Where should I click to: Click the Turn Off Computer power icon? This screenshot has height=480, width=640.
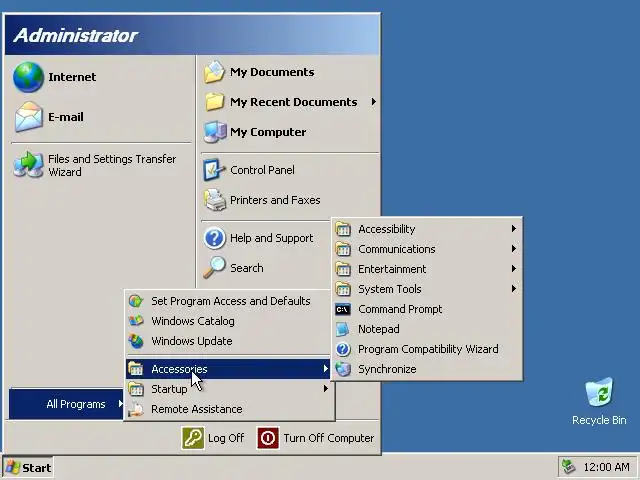coord(268,438)
